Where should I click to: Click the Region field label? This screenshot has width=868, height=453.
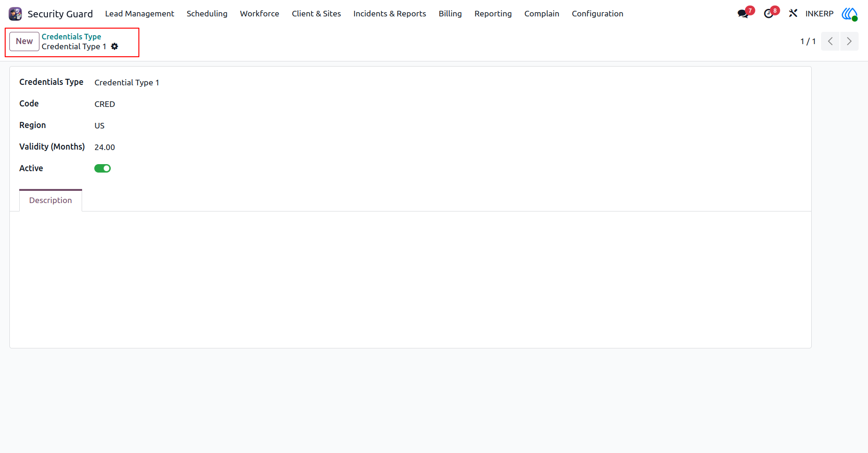[x=32, y=125]
